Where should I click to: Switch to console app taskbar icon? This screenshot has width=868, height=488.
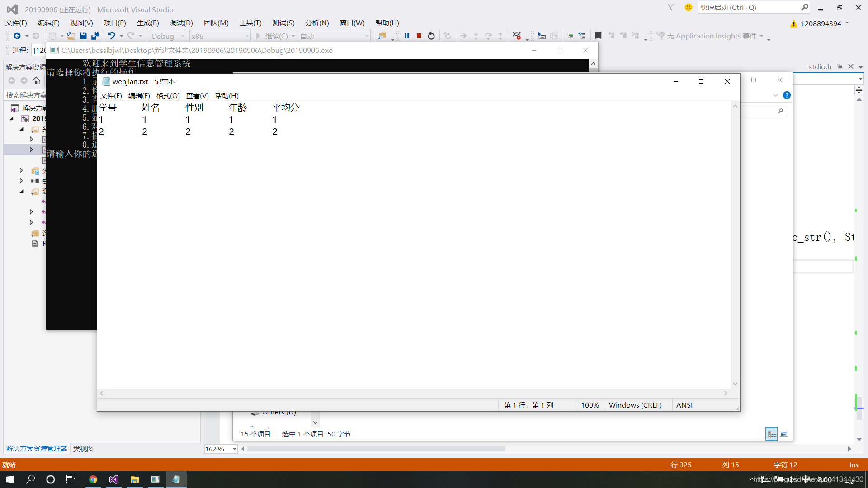coord(155,479)
